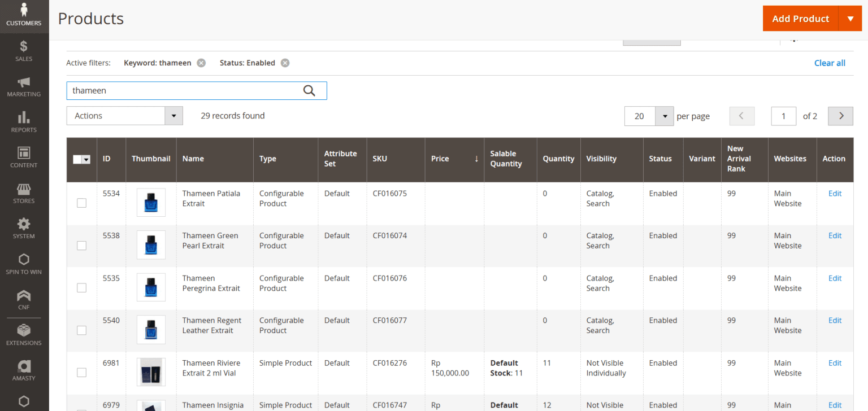Open the Marketing megaphone icon menu

pos(24,86)
